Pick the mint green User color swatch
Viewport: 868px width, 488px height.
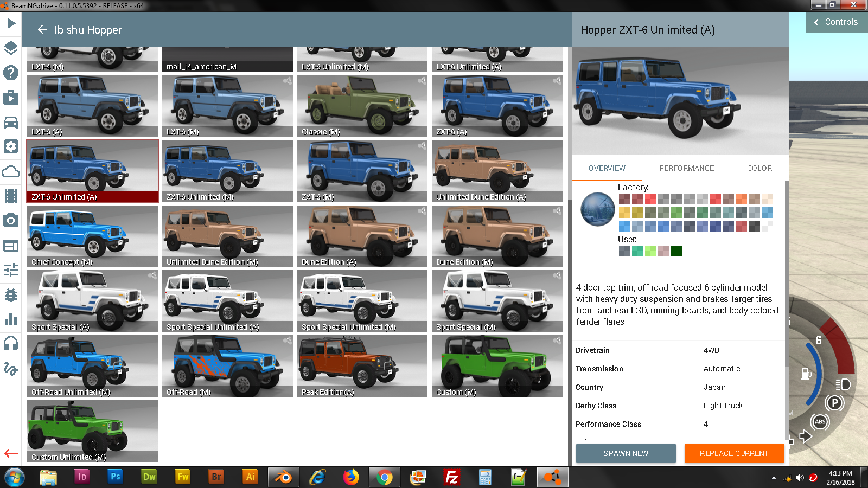(x=637, y=251)
